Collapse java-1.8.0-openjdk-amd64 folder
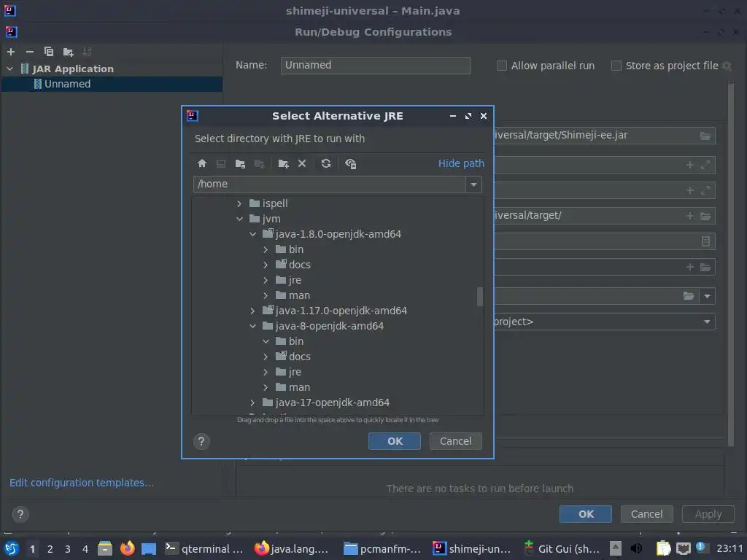Image resolution: width=747 pixels, height=560 pixels. [x=252, y=234]
